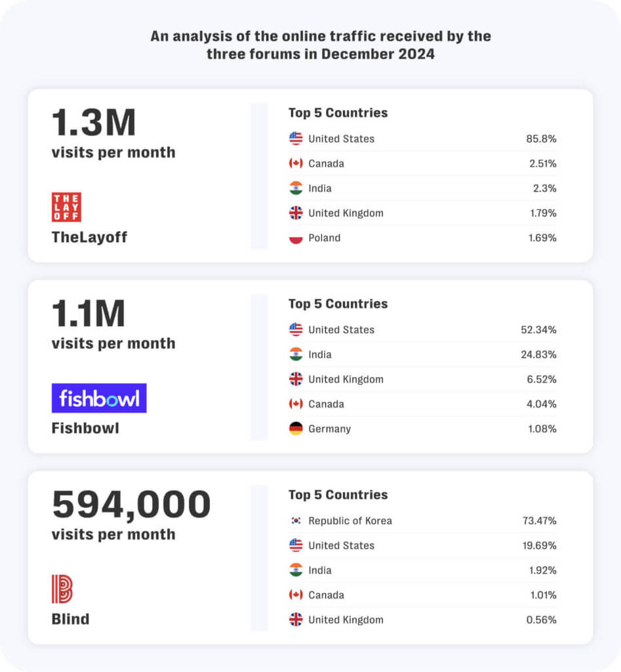This screenshot has width=621, height=672.
Task: Click the Republic of Korea flag icon
Action: 295,520
